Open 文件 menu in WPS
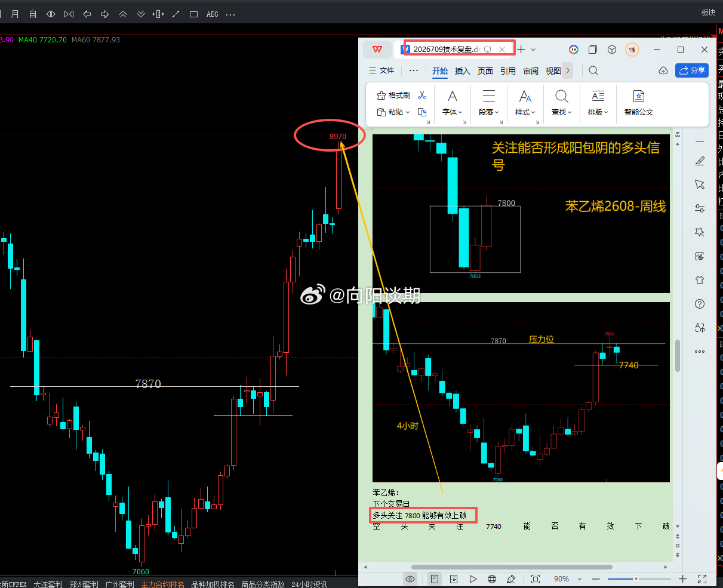 pos(382,70)
